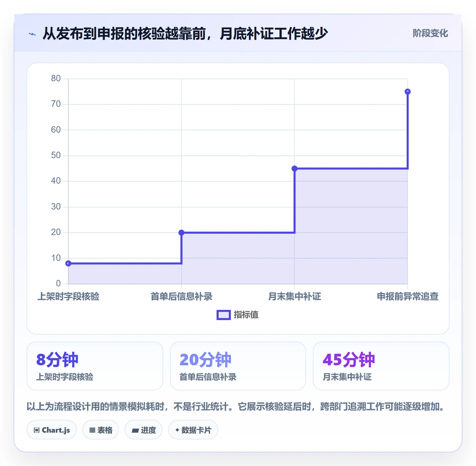Click the 指标值 legend label
The height and width of the screenshot is (466, 476).
pyautogui.click(x=246, y=315)
